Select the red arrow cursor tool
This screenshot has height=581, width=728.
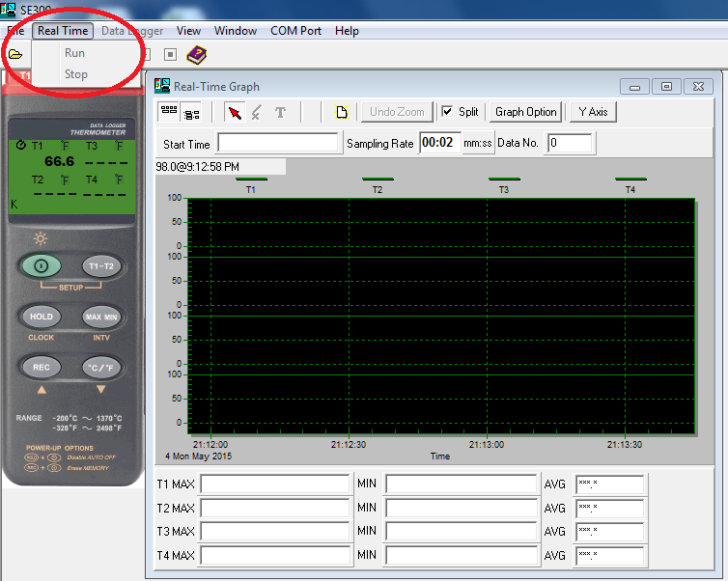coord(235,112)
